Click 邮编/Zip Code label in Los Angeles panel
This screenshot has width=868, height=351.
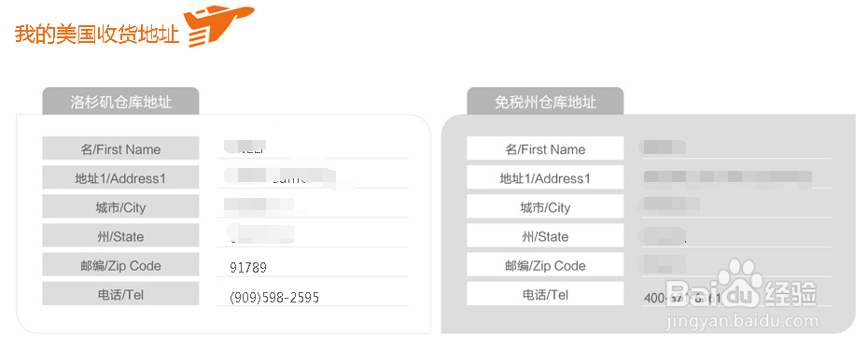point(120,265)
